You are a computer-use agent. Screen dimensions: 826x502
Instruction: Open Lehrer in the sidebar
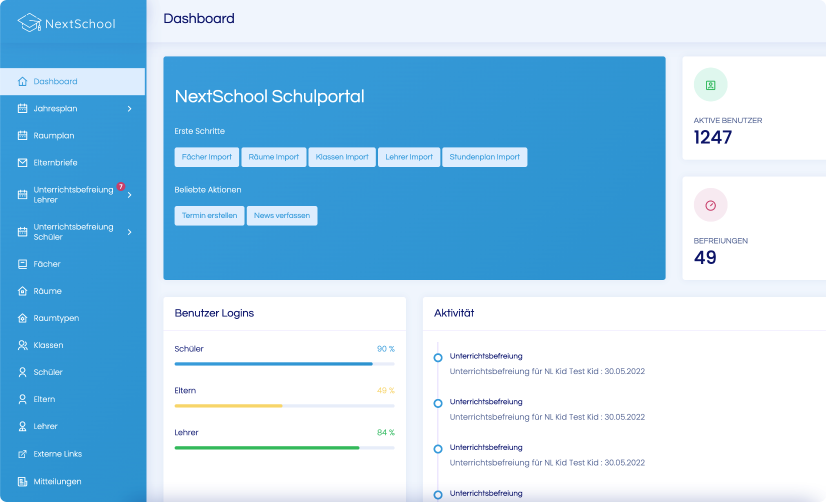tap(45, 426)
